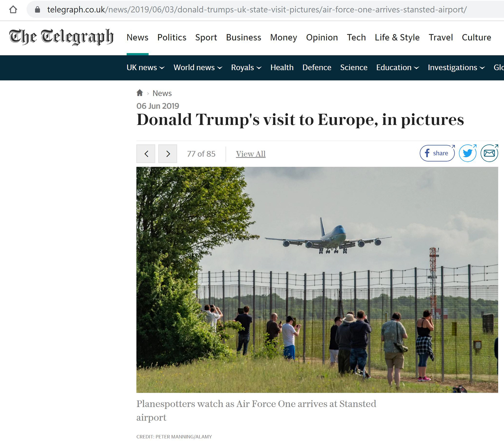Share via the Twitter bird icon

coord(468,153)
